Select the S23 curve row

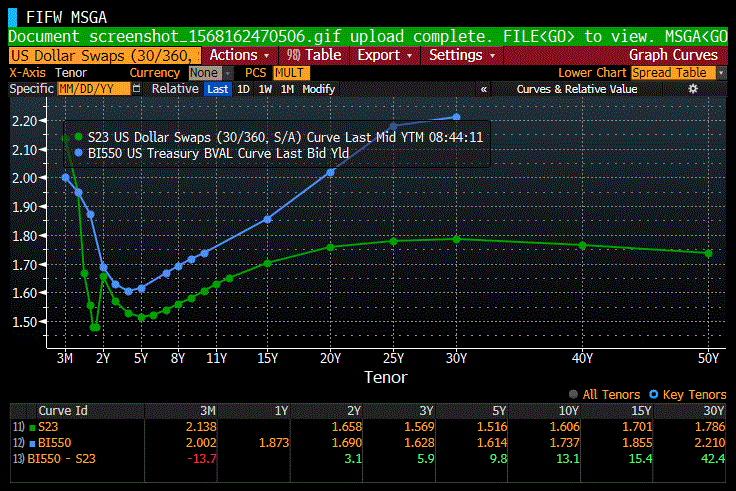[x=368, y=427]
